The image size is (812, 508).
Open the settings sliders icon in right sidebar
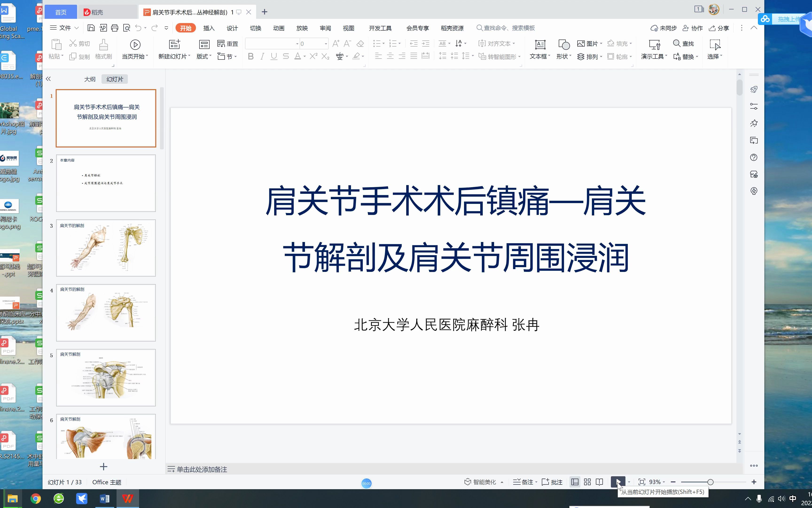754,106
